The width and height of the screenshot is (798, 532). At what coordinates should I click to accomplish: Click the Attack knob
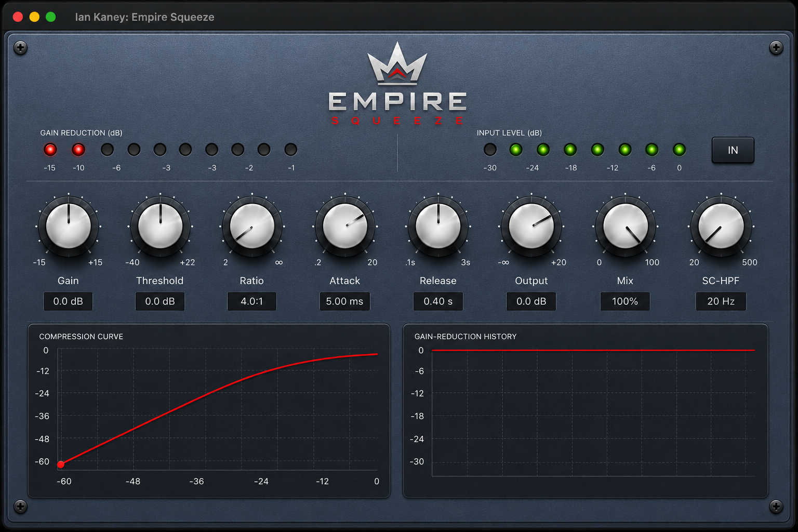click(345, 227)
